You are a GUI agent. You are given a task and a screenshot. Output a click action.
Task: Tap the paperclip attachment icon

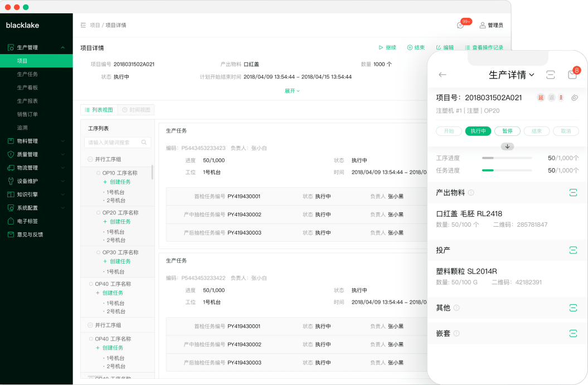point(575,98)
